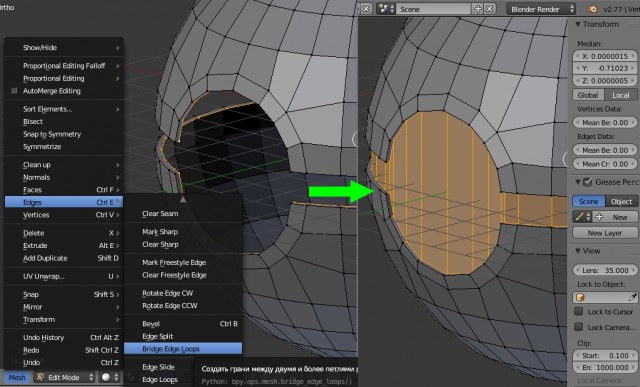Click the vertices Mean Bevel Weight field
This screenshot has height=387, width=640.
pos(605,122)
